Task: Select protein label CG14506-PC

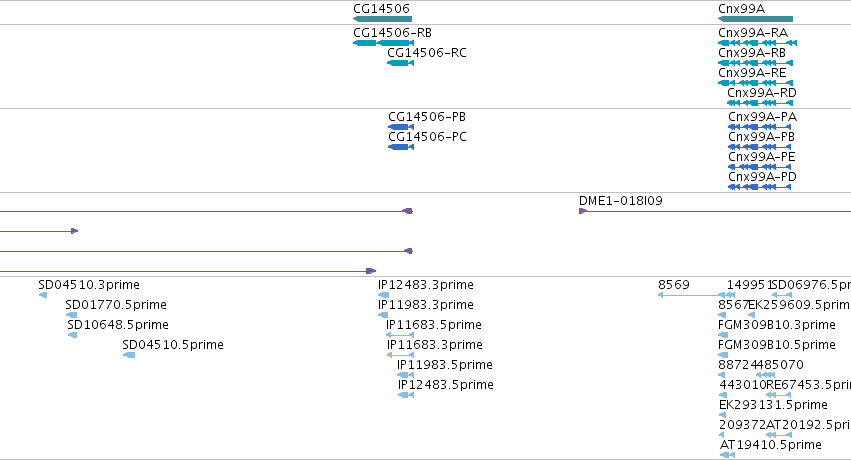Action: (427, 137)
